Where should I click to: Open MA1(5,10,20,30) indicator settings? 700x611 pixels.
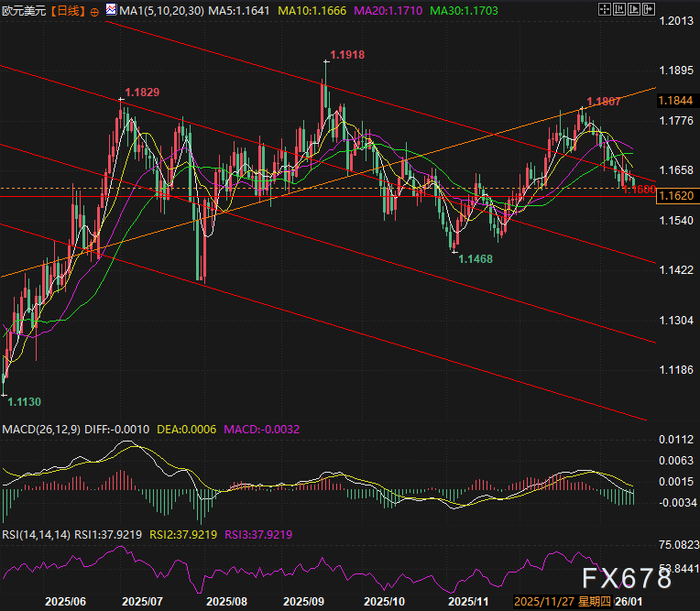pos(162,11)
